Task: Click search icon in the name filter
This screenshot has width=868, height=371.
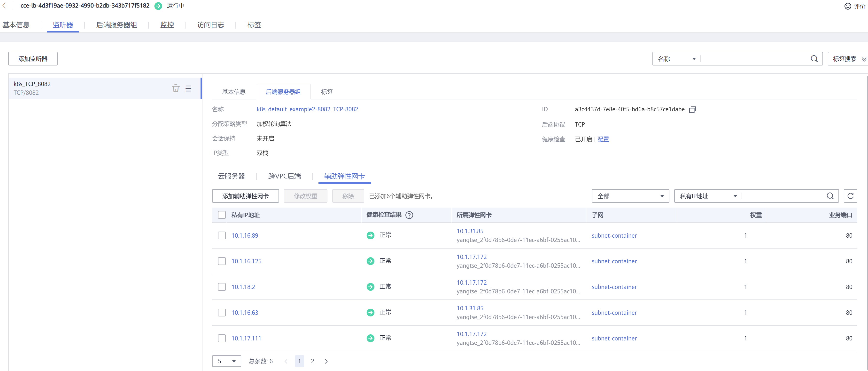Action: pos(814,59)
